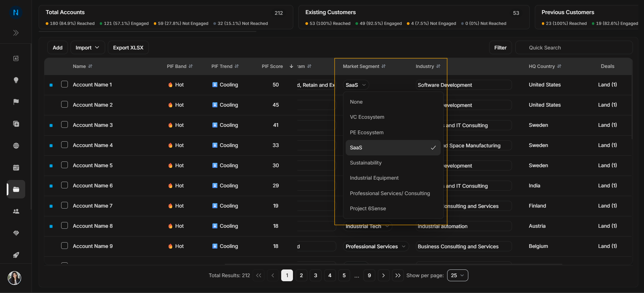Open the calendar sidebar icon
644x293 pixels.
[16, 168]
